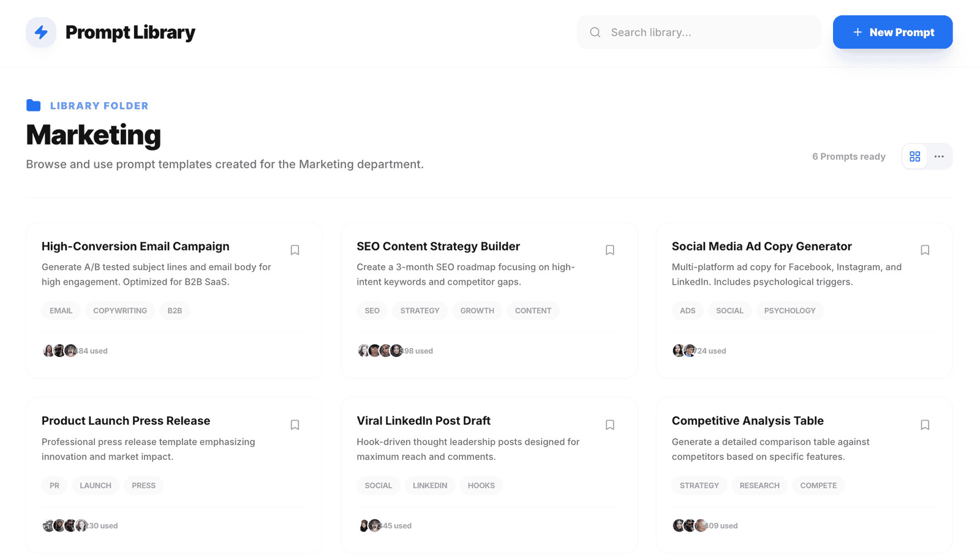Click the magnifier icon in search bar
980x559 pixels.
(595, 32)
